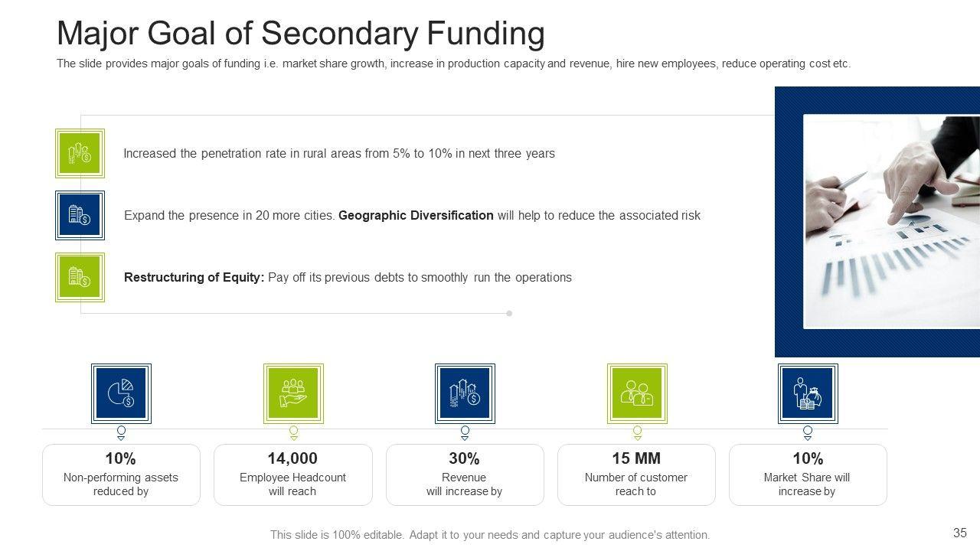This screenshot has width=980, height=551.
Task: Click the lightbulb marker above Revenue card
Action: tap(465, 433)
